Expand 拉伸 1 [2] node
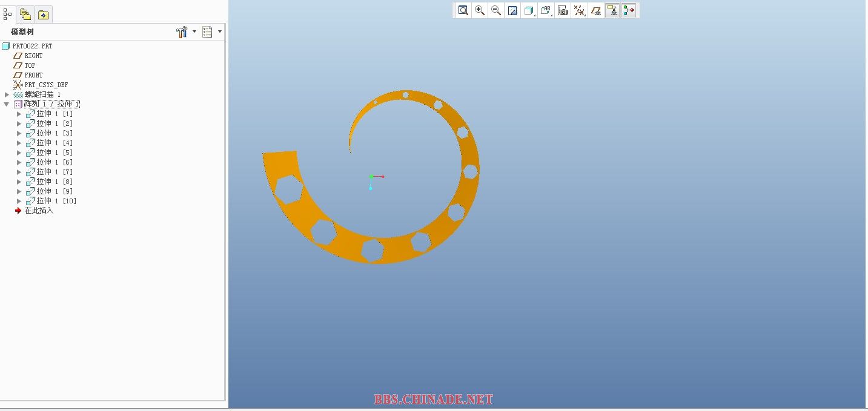Image resolution: width=868 pixels, height=411 pixels. tap(19, 123)
